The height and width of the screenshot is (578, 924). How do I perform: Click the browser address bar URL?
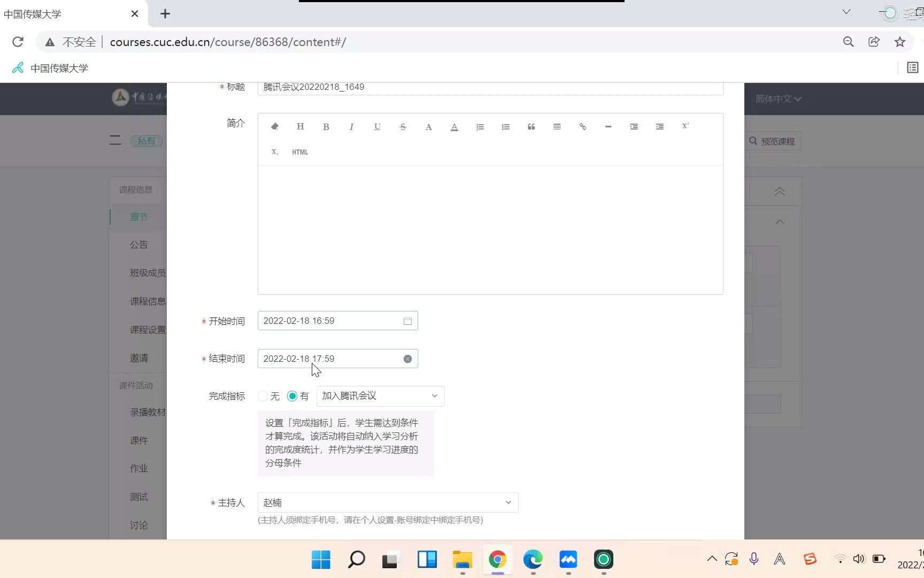coord(228,42)
